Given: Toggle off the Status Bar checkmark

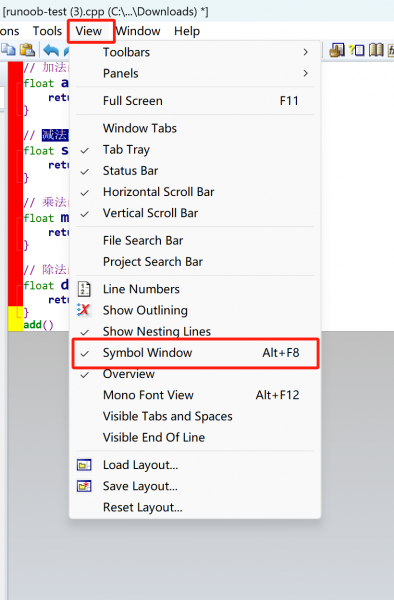Looking at the screenshot, I should [195, 171].
